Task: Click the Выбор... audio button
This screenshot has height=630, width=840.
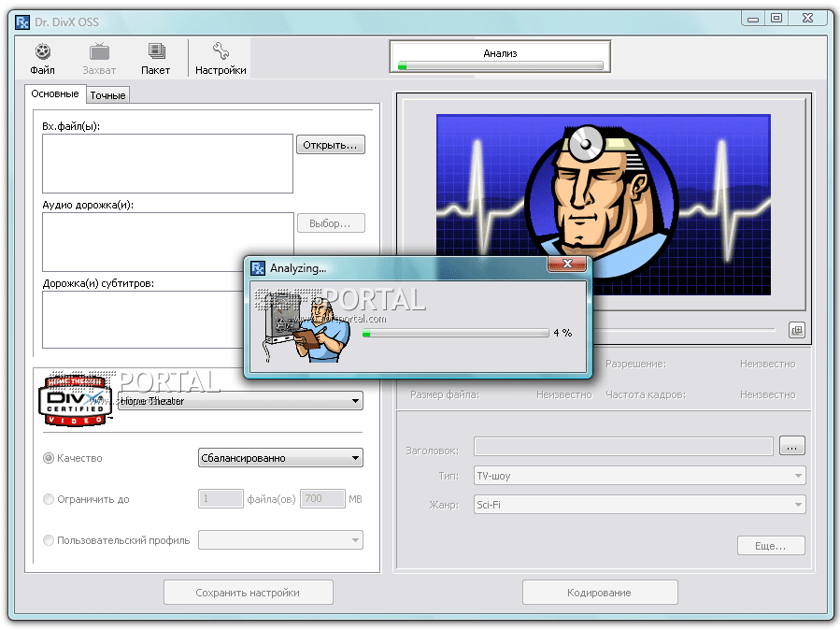Action: (331, 223)
